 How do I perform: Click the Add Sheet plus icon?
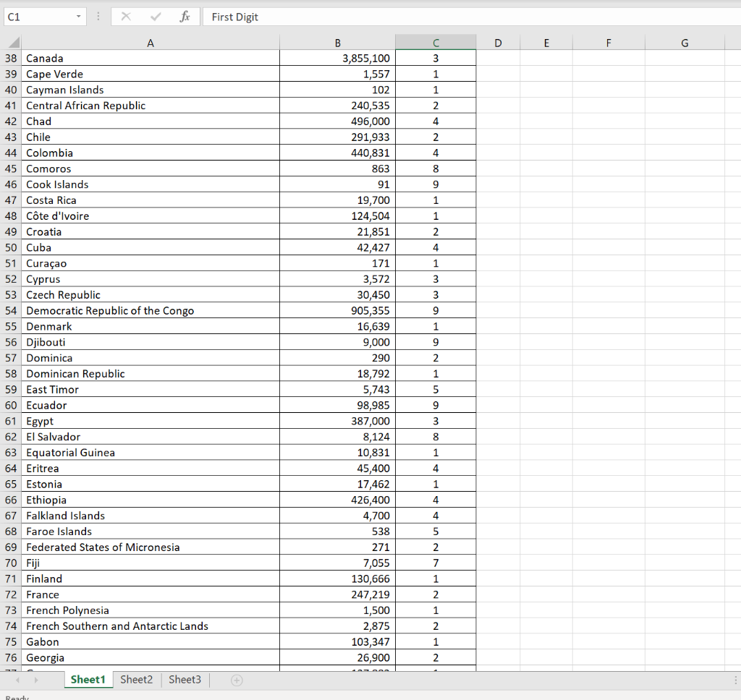[x=237, y=679]
